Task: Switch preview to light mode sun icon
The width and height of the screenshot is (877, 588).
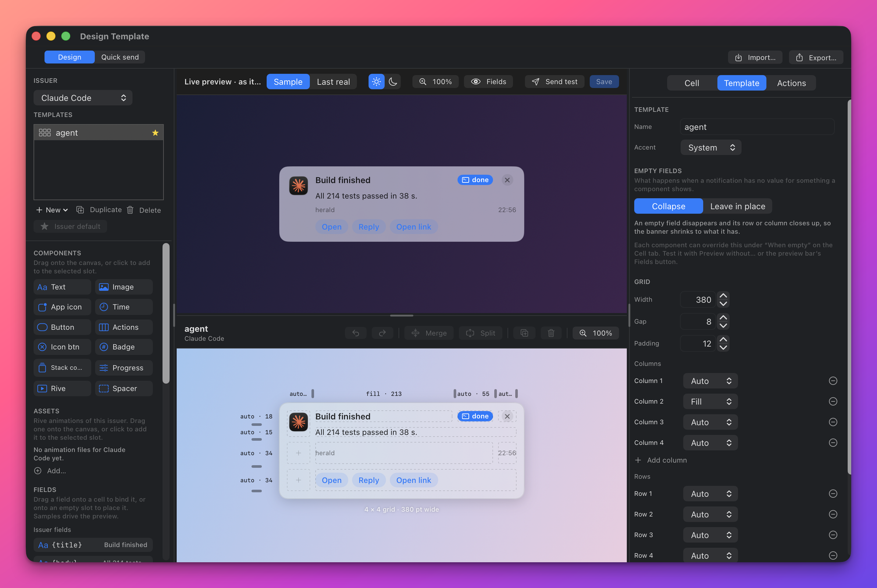Action: (376, 82)
